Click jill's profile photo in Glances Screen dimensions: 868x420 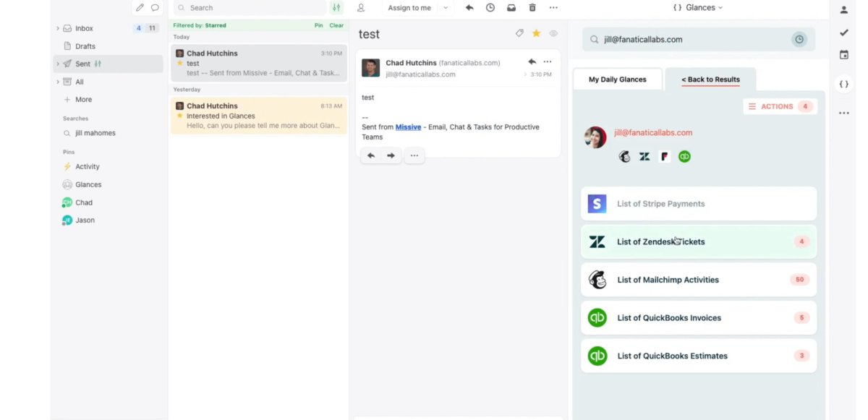point(595,137)
